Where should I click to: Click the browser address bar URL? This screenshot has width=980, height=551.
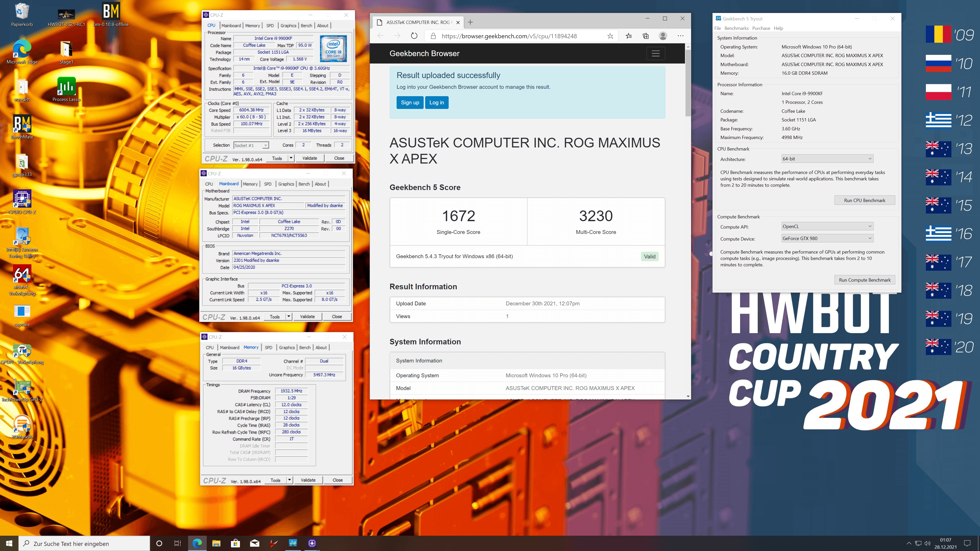[x=509, y=36]
